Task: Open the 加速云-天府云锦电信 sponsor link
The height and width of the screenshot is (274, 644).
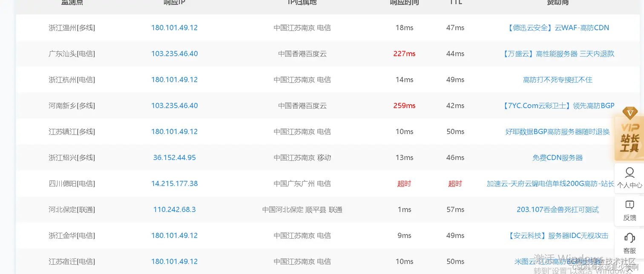Action: [x=551, y=183]
